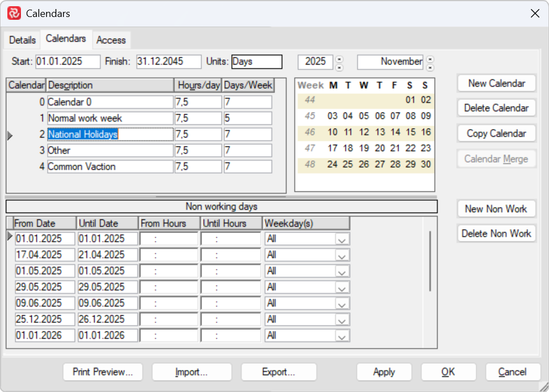This screenshot has height=392, width=549.
Task: Open the Weekday(s) dropdown for the 01.05.2025 row
Action: point(342,271)
